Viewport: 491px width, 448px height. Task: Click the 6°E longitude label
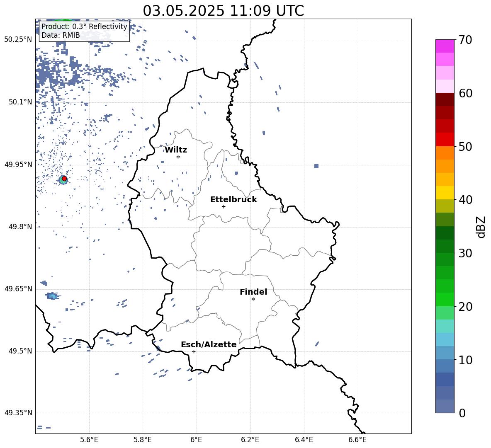pos(196,440)
